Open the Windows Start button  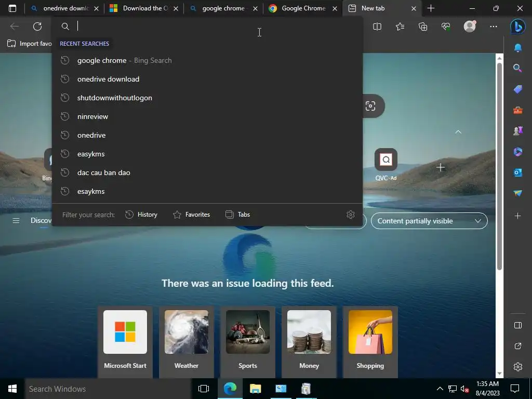point(12,389)
